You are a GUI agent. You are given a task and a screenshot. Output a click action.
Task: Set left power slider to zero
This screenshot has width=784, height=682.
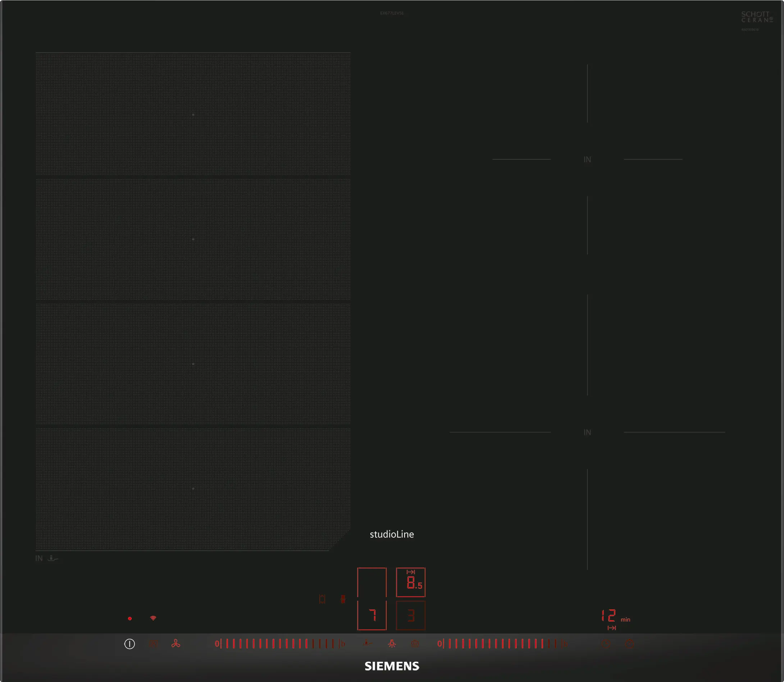[217, 644]
